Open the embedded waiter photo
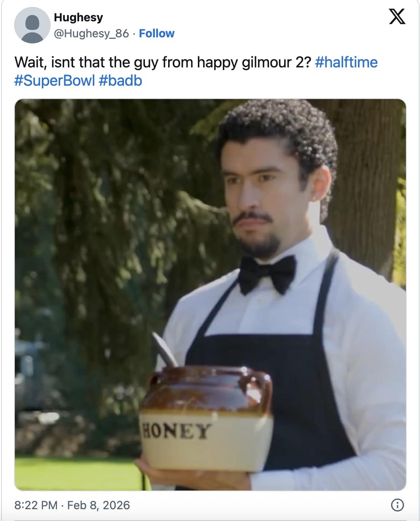420x521 pixels. 210,295
